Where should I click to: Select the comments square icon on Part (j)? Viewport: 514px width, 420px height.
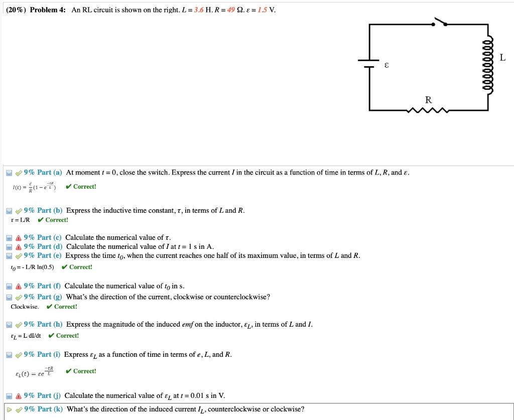(x=9, y=395)
